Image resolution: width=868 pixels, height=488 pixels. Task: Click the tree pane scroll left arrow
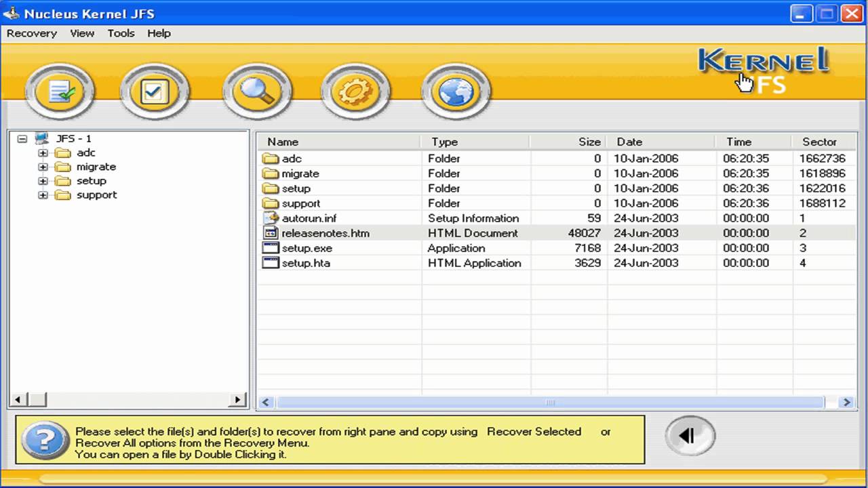point(18,400)
